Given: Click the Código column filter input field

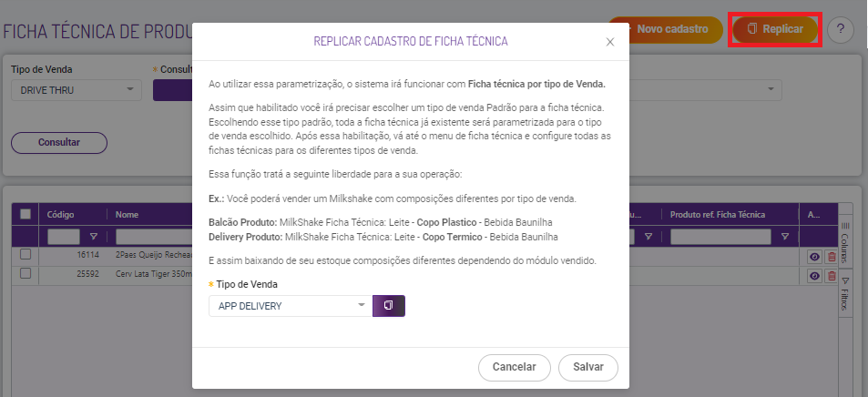Looking at the screenshot, I should 64,237.
